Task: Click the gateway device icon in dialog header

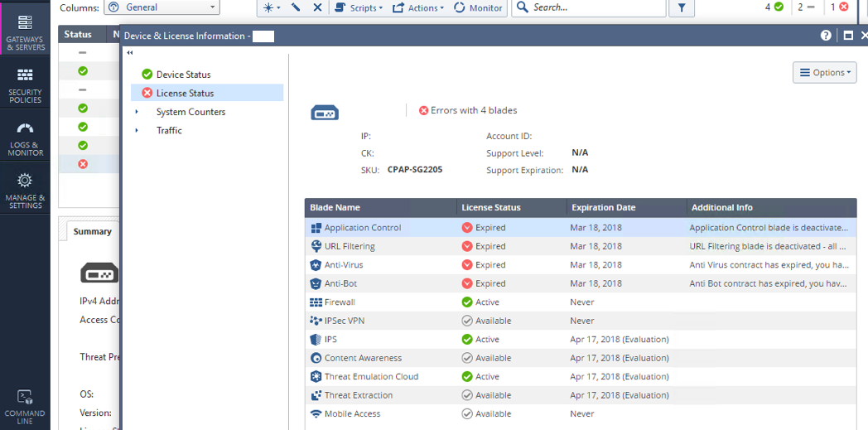Action: [325, 114]
